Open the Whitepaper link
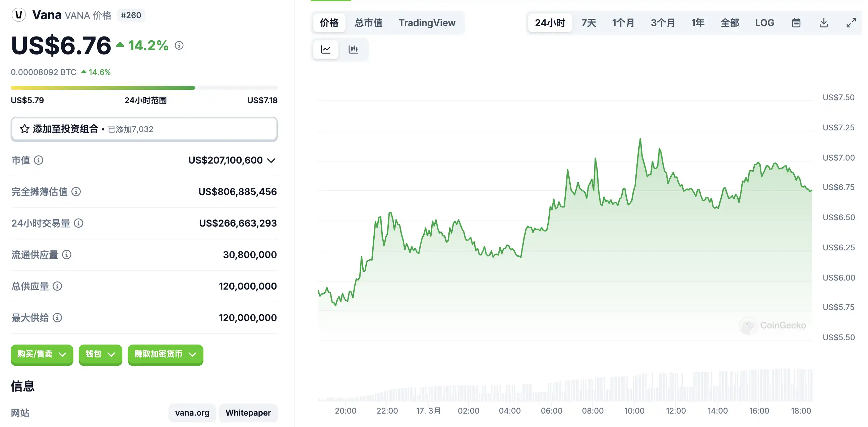This screenshot has height=427, width=868. coord(248,413)
